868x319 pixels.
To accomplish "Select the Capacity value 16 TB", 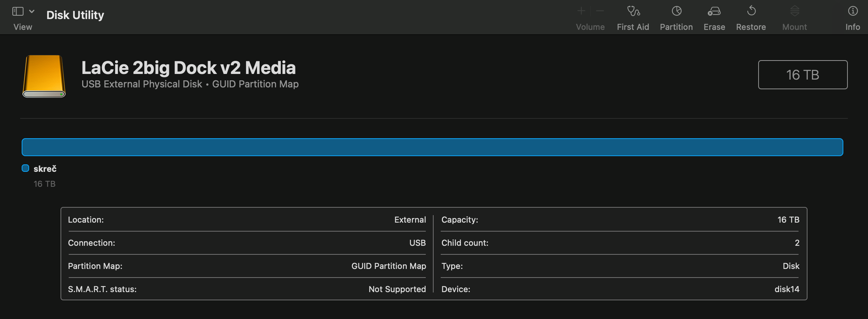I will pos(788,220).
